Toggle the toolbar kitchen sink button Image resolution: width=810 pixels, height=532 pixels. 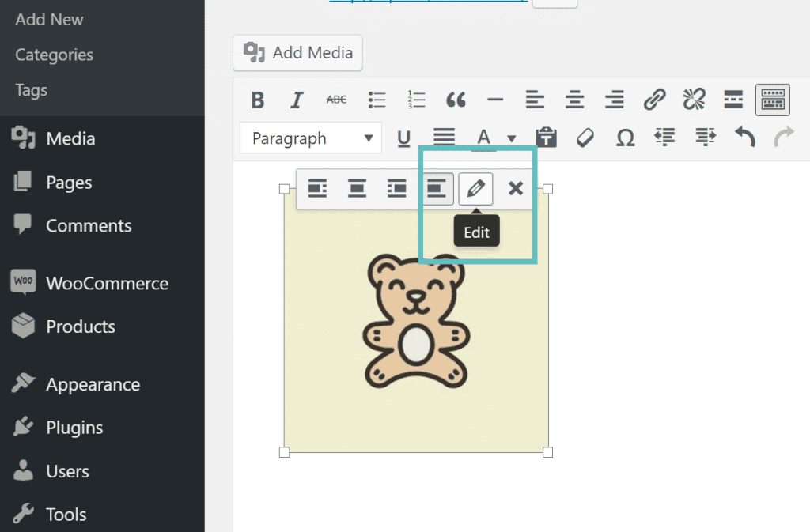tap(773, 100)
